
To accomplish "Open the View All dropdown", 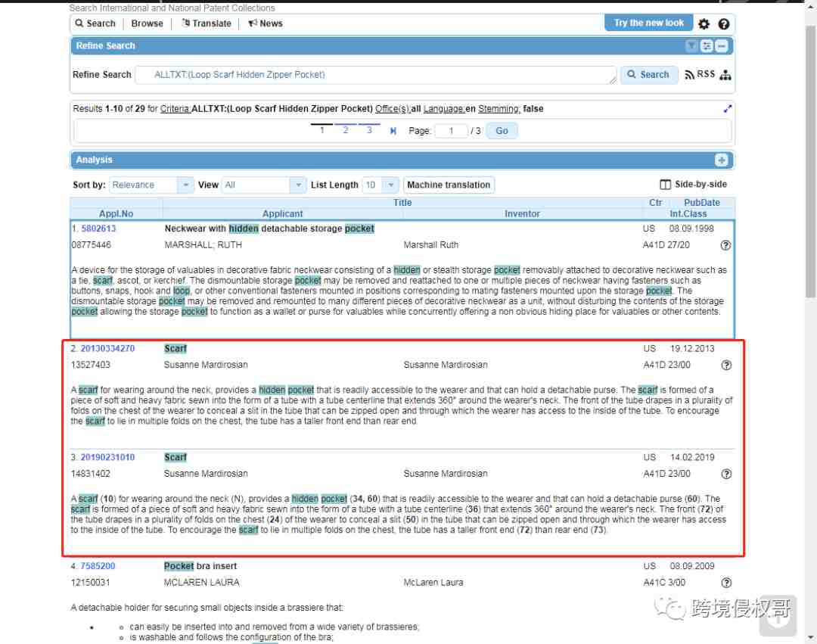I will point(263,185).
